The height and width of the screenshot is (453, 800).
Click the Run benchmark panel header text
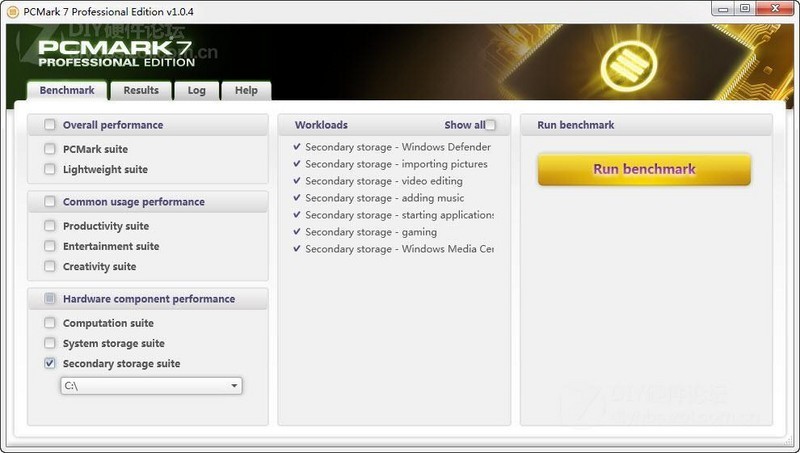pyautogui.click(x=576, y=125)
